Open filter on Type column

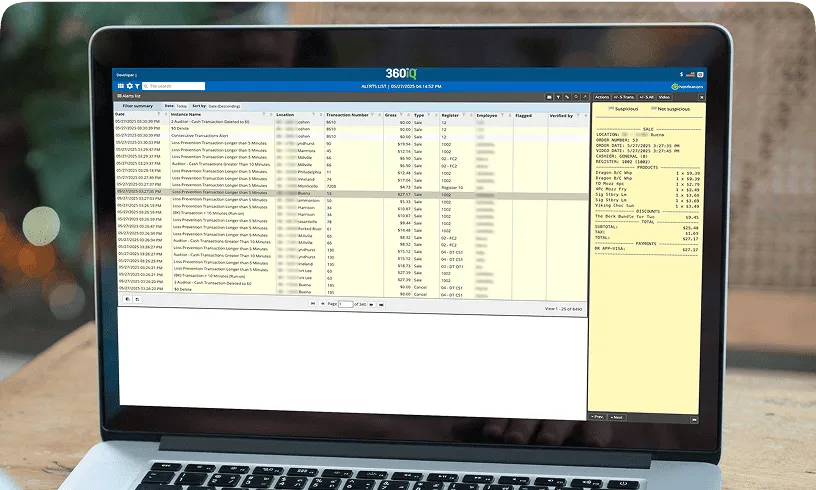pyautogui.click(x=428, y=115)
